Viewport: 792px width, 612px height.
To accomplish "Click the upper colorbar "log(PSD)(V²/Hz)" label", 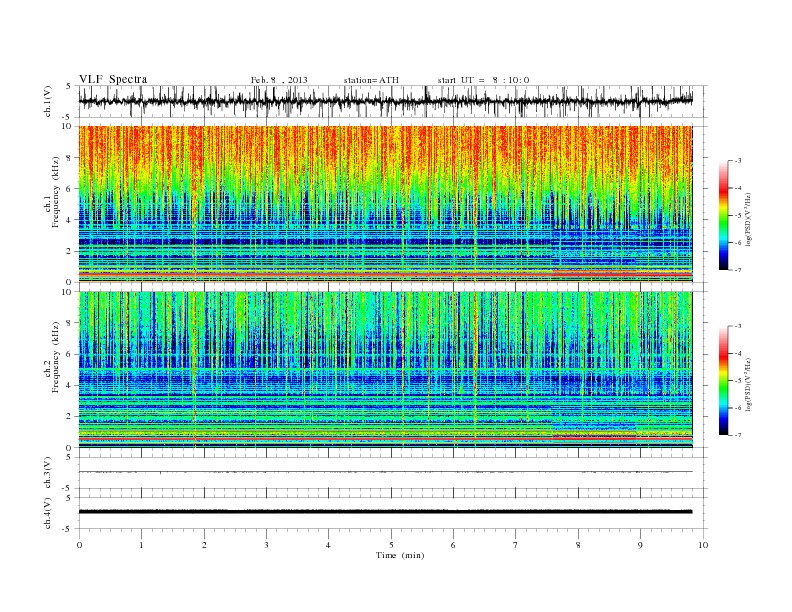I will [x=749, y=220].
